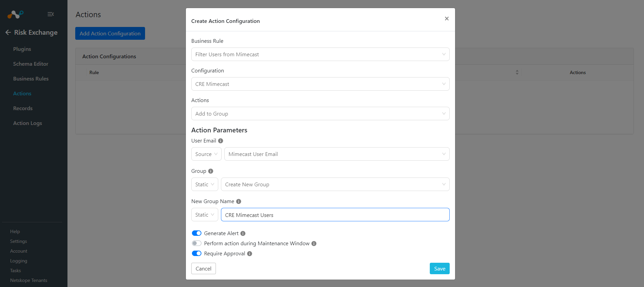644x287 pixels.
Task: Open Group Static type dropdown
Action: tap(204, 184)
